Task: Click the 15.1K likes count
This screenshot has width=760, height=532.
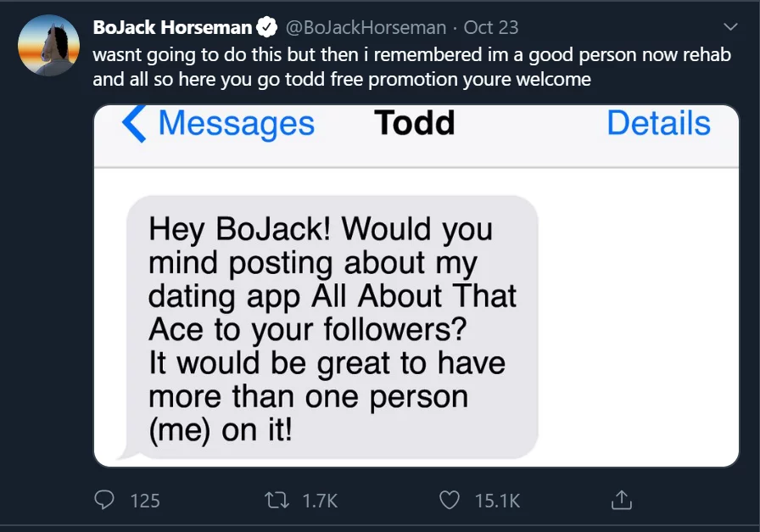Action: tap(497, 501)
